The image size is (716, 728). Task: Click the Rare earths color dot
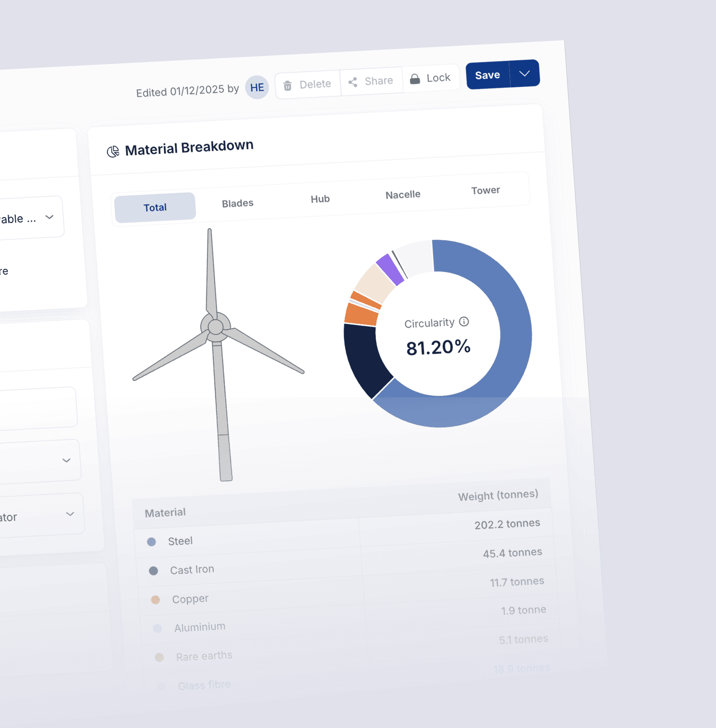click(x=160, y=657)
